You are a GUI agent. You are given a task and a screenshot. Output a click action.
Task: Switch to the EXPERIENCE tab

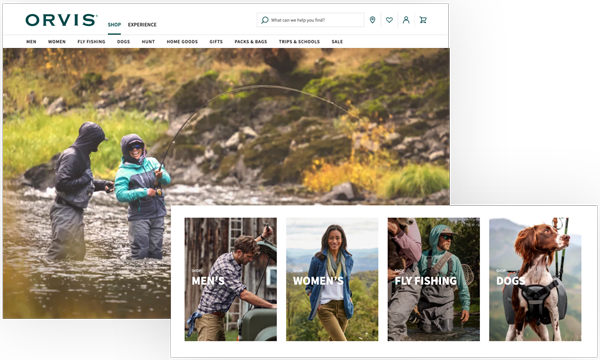(142, 24)
